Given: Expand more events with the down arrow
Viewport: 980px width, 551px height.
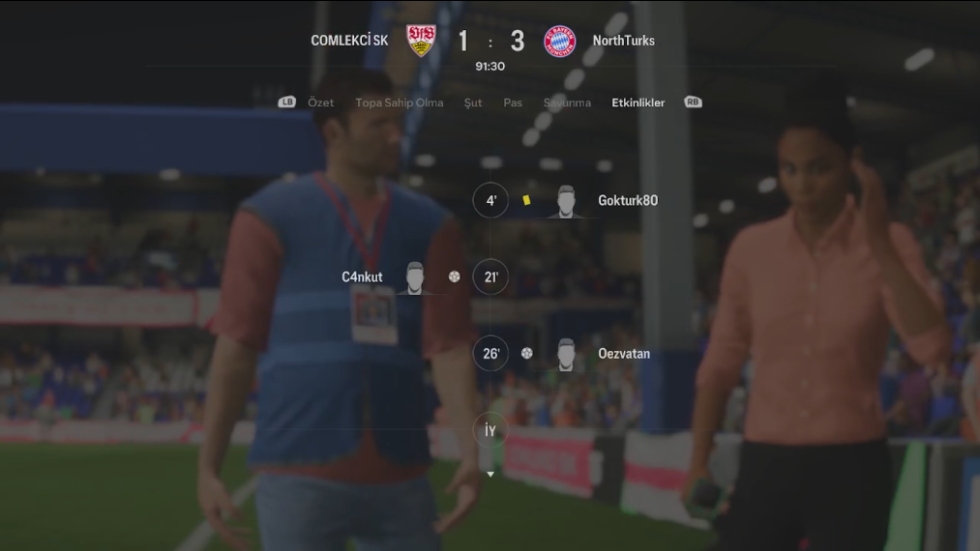Looking at the screenshot, I should [490, 475].
